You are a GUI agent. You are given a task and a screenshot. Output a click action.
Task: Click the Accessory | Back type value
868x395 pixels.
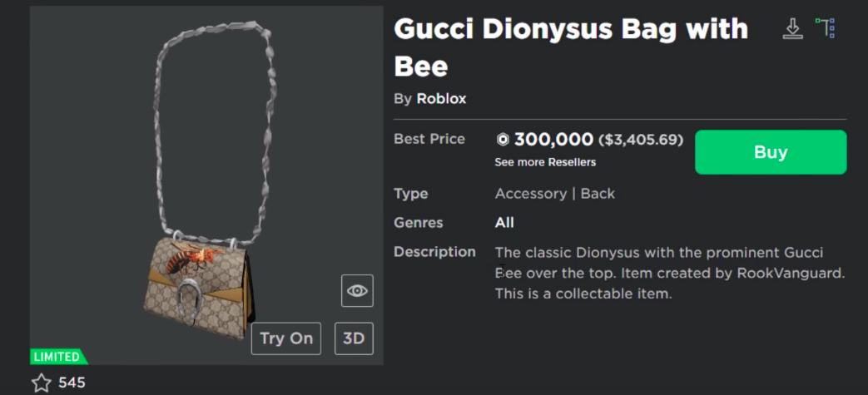[554, 194]
